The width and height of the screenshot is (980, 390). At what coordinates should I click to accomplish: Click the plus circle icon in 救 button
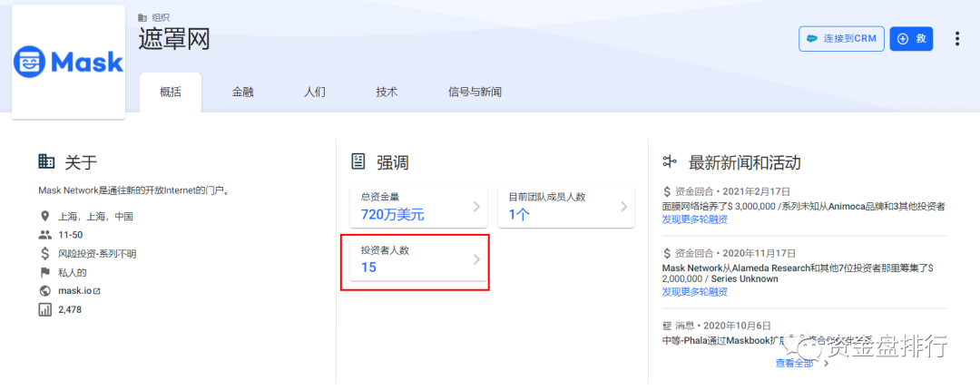click(903, 39)
